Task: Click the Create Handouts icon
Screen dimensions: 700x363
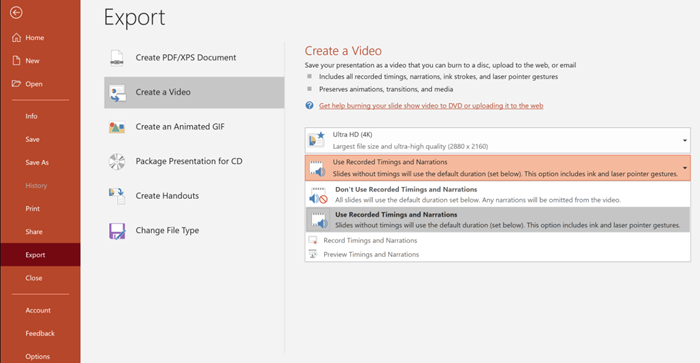Action: pyautogui.click(x=117, y=196)
